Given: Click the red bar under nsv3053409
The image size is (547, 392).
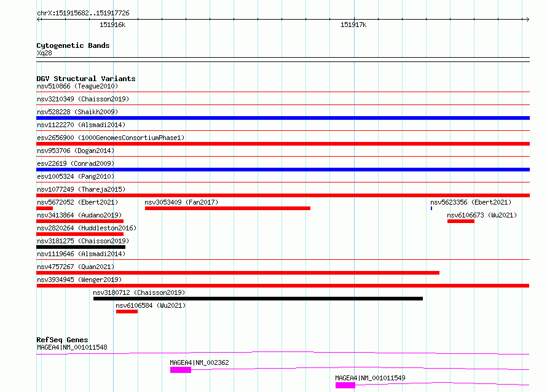Looking at the screenshot, I should pyautogui.click(x=227, y=208).
